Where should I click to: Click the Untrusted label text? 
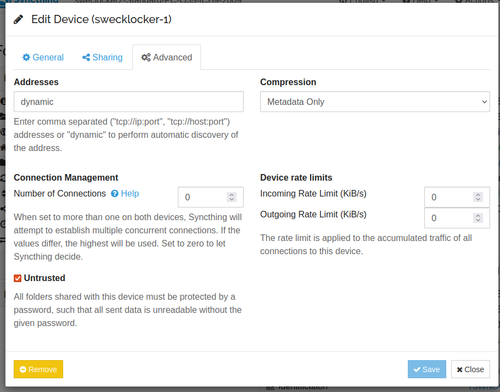[x=44, y=278]
